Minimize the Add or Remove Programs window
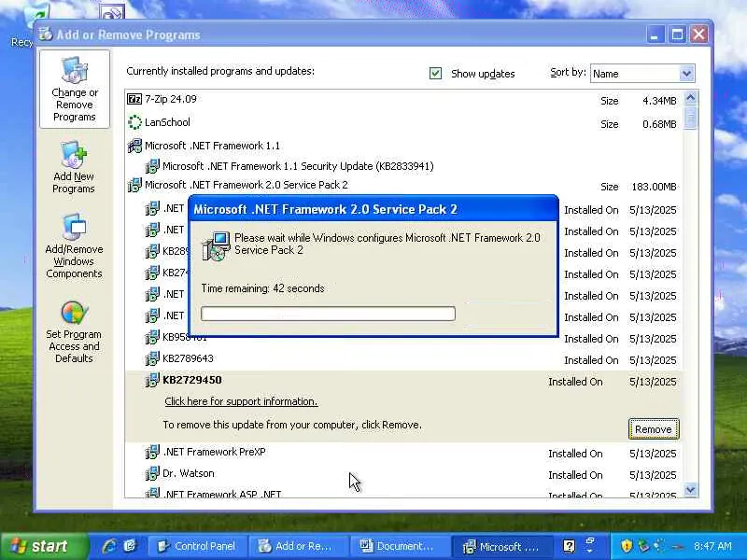This screenshot has height=560, width=747. coord(655,35)
